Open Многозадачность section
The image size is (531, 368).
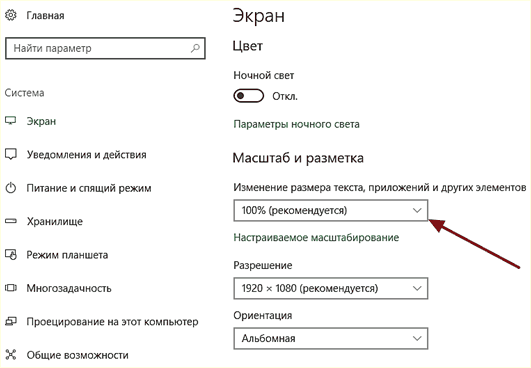[69, 288]
